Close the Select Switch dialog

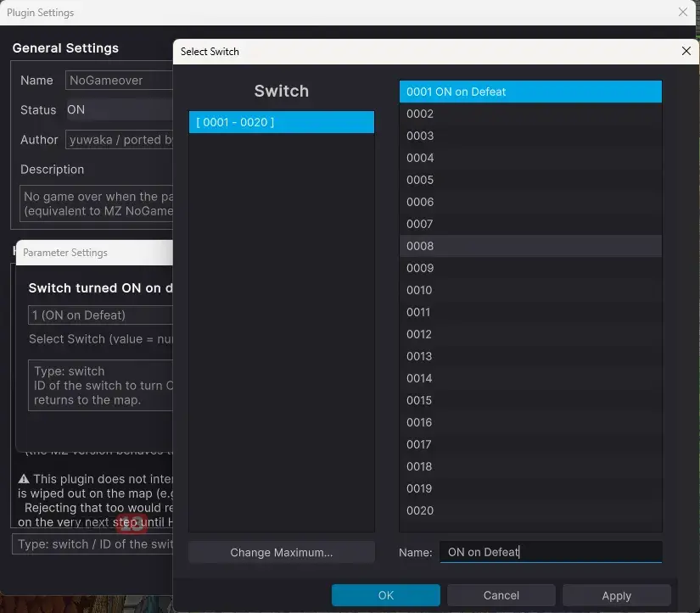point(686,52)
